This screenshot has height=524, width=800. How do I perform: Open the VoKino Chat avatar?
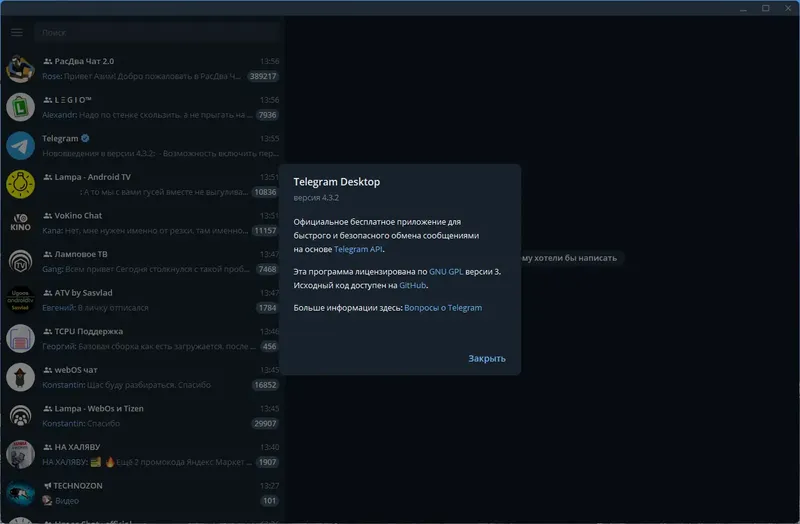[x=20, y=223]
